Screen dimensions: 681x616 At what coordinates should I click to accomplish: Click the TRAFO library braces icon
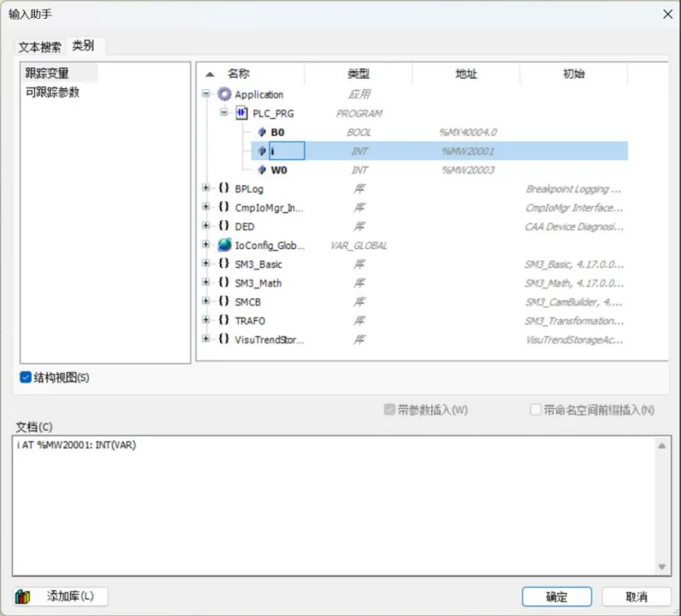[x=223, y=320]
